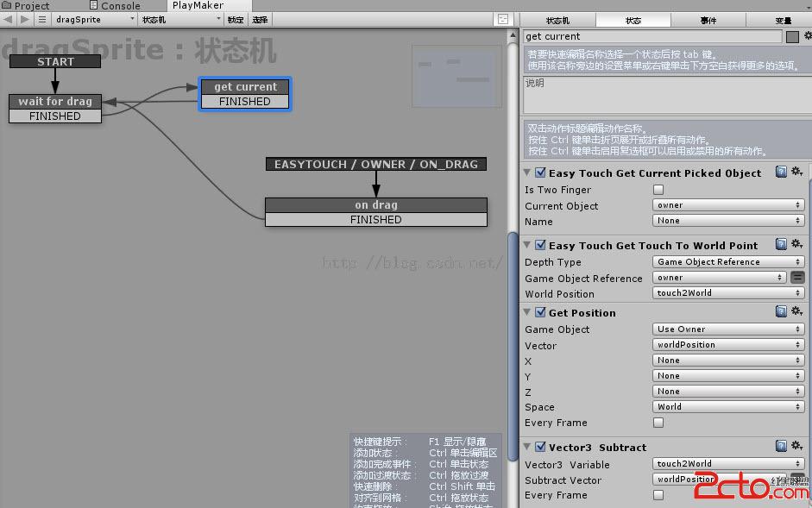Image resolution: width=812 pixels, height=508 pixels.
Task: Open help for Easy Touch Get Touch To World Point
Action: [x=781, y=244]
